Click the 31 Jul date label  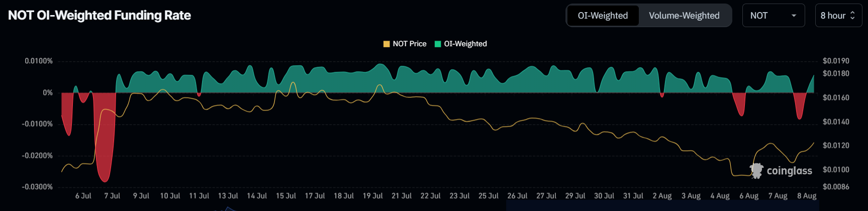(633, 196)
